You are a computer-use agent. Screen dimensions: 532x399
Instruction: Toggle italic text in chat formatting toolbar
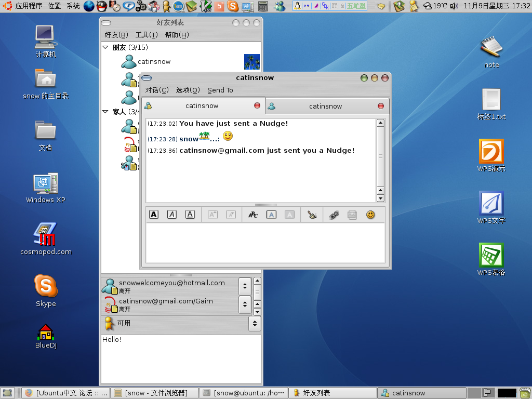(x=172, y=215)
